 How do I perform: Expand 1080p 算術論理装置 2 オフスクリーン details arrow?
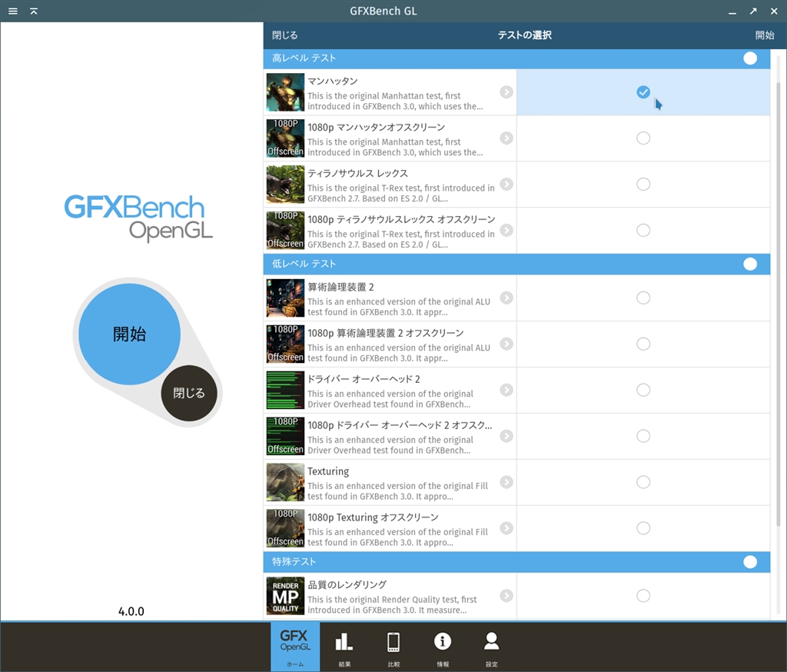click(x=506, y=344)
